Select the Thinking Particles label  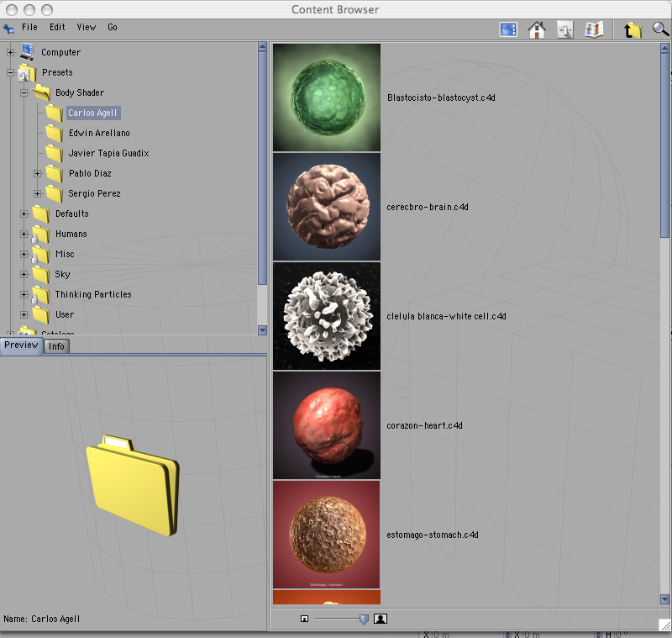pos(93,294)
